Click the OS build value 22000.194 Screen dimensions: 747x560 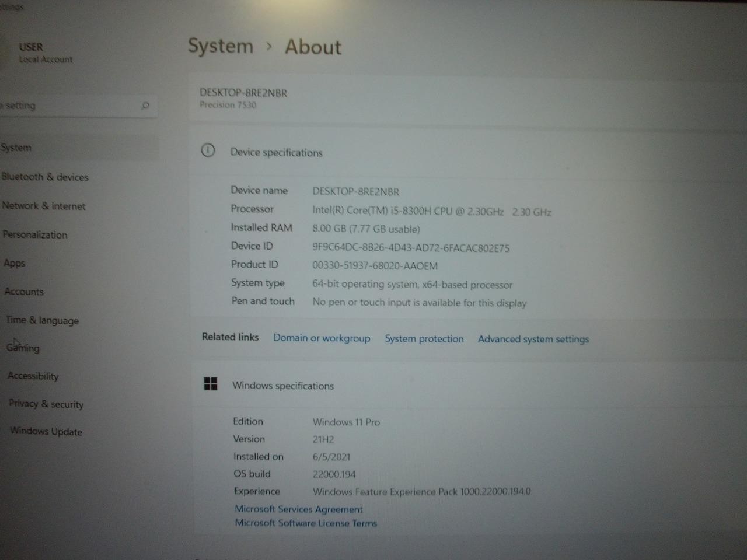(334, 474)
